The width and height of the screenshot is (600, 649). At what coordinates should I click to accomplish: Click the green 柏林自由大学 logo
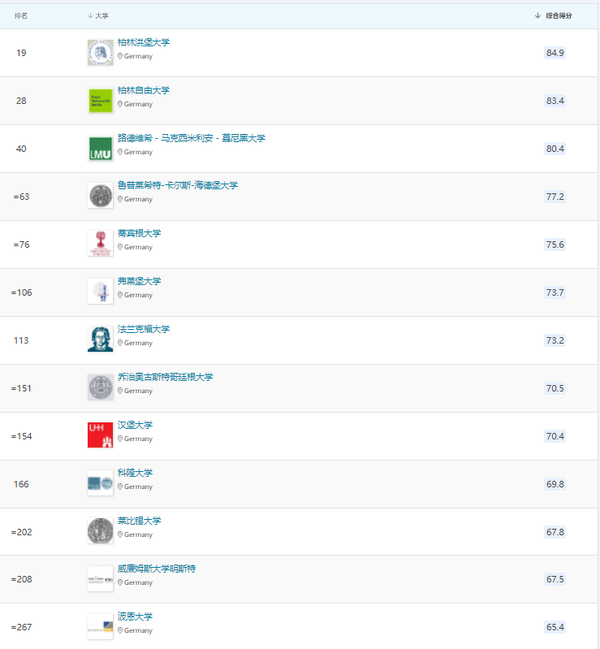(100, 101)
